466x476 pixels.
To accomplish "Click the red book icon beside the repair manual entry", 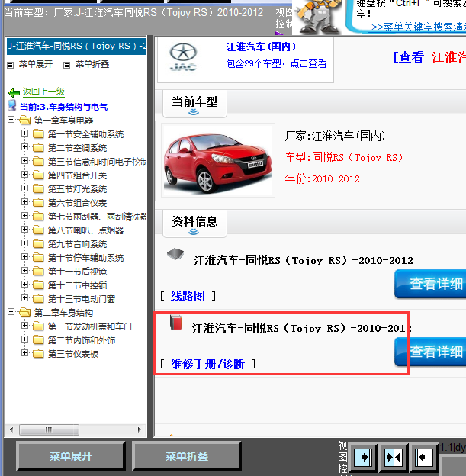I will (176, 323).
